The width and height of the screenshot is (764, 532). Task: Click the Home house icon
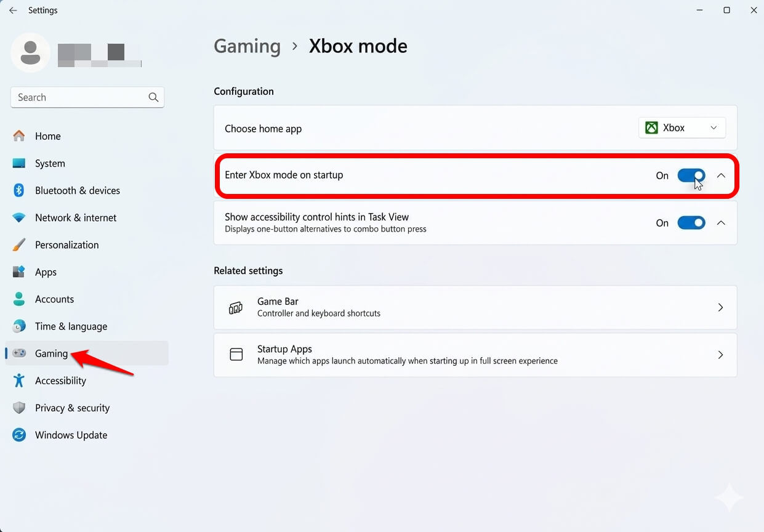19,136
